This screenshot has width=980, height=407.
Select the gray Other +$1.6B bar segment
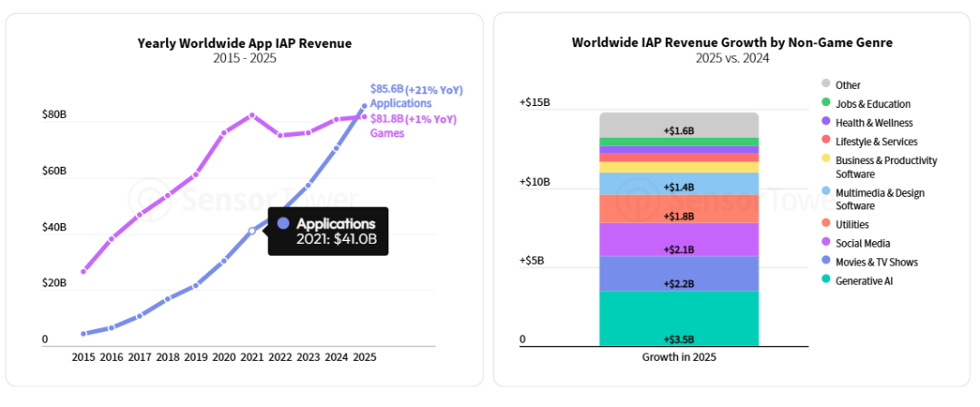[x=679, y=125]
